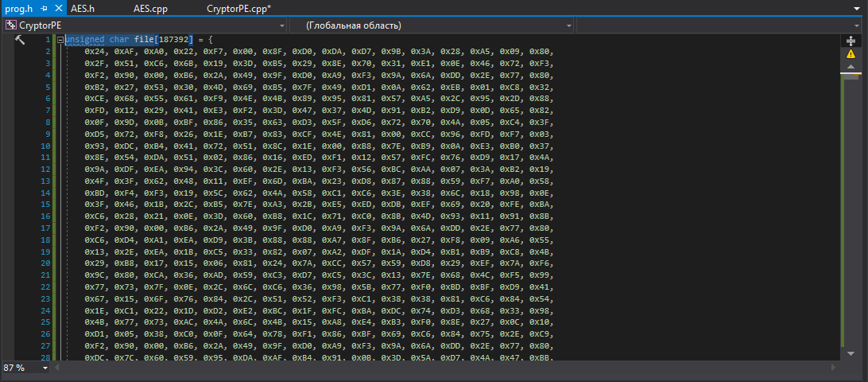This screenshot has width=868, height=382.
Task: Open the CryptorPE.cpp* tab
Action: [x=238, y=8]
